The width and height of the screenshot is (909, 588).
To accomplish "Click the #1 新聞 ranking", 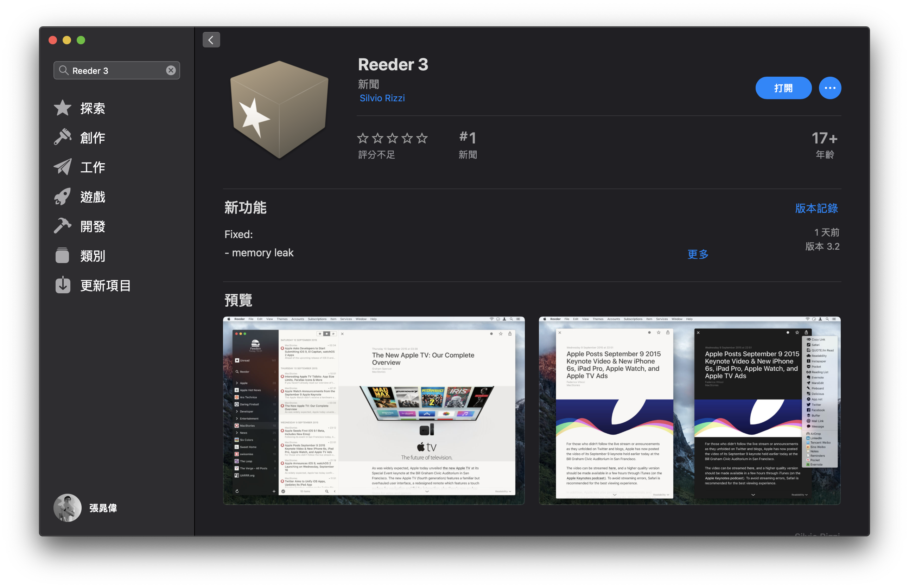I will click(468, 145).
